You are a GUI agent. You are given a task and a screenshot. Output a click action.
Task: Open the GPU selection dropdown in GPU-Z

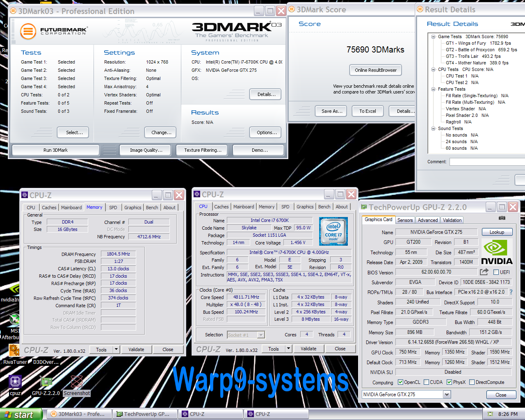point(447,395)
